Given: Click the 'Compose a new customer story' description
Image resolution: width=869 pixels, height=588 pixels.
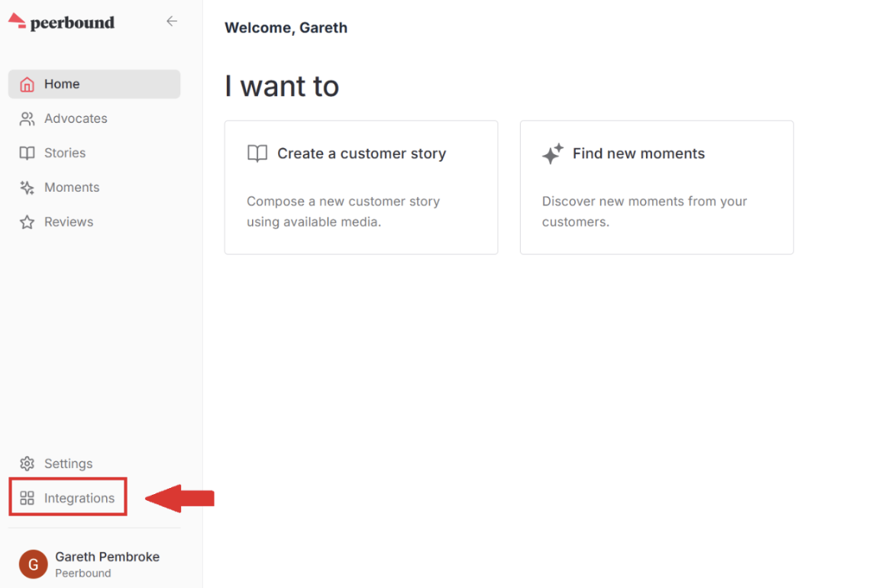Looking at the screenshot, I should pos(343,212).
